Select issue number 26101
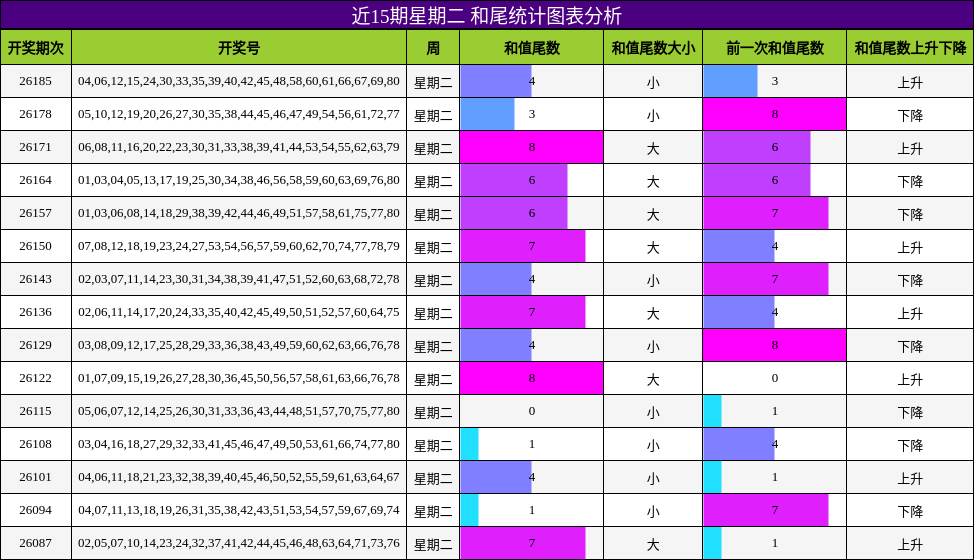This screenshot has height=560, width=974. point(35,477)
